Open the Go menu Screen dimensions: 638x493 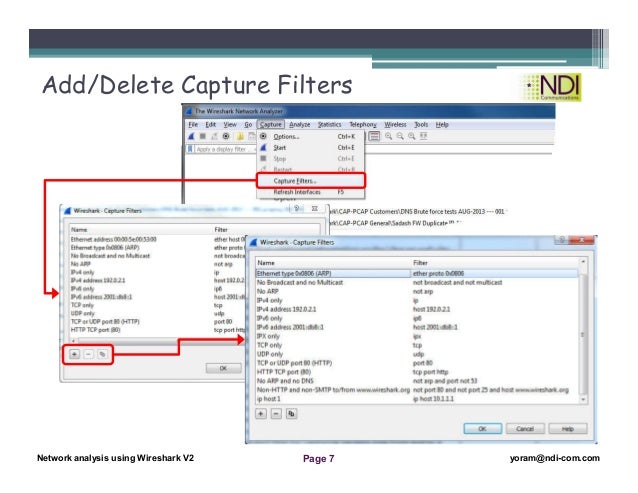248,124
